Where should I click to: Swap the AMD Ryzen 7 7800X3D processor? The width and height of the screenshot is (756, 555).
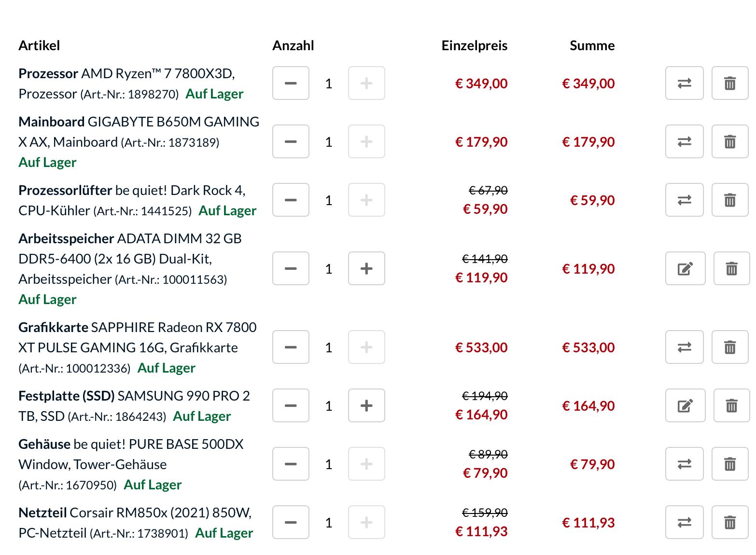[x=684, y=83]
